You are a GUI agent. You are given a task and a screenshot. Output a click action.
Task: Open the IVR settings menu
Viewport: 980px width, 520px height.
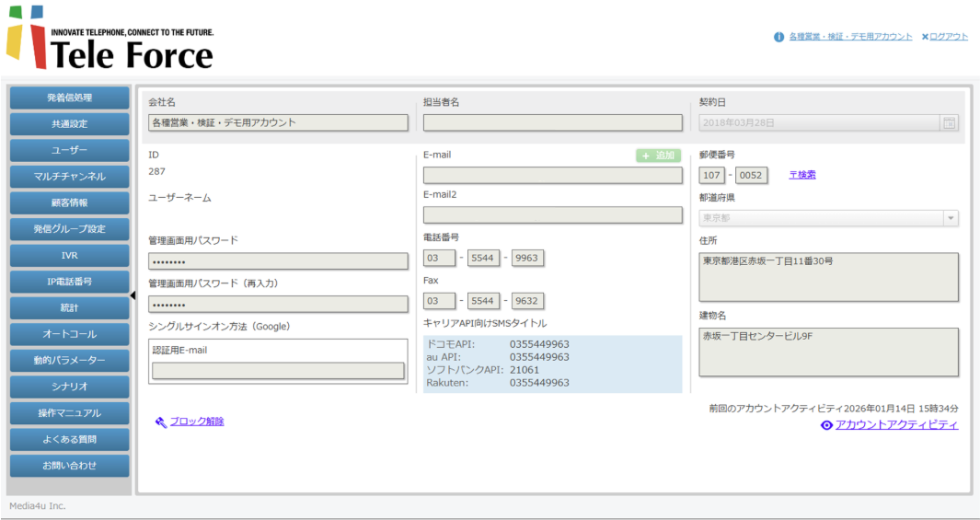point(70,255)
